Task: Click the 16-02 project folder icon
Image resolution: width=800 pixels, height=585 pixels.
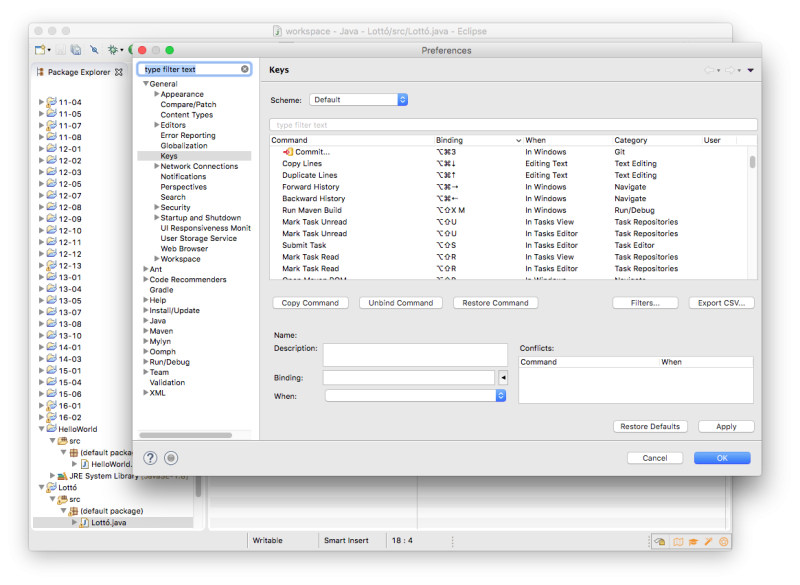Action: pyautogui.click(x=52, y=417)
